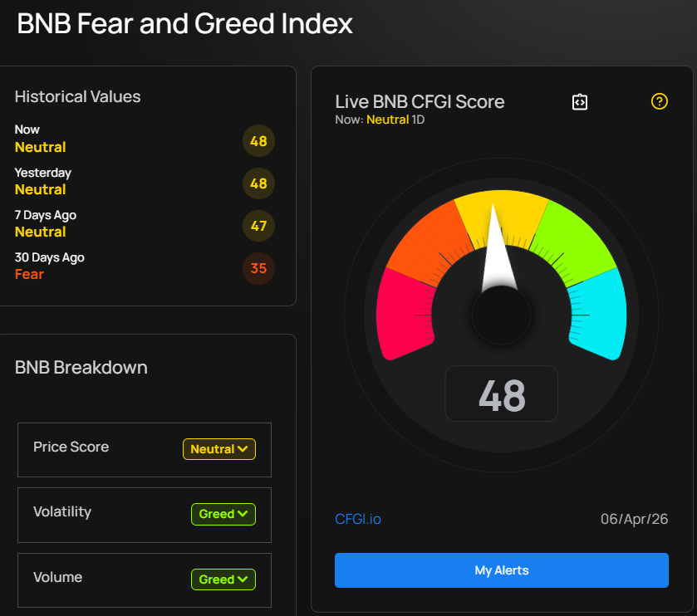Image resolution: width=697 pixels, height=616 pixels.
Task: Click the Now: Neutral 1D subtitle
Action: click(380, 120)
